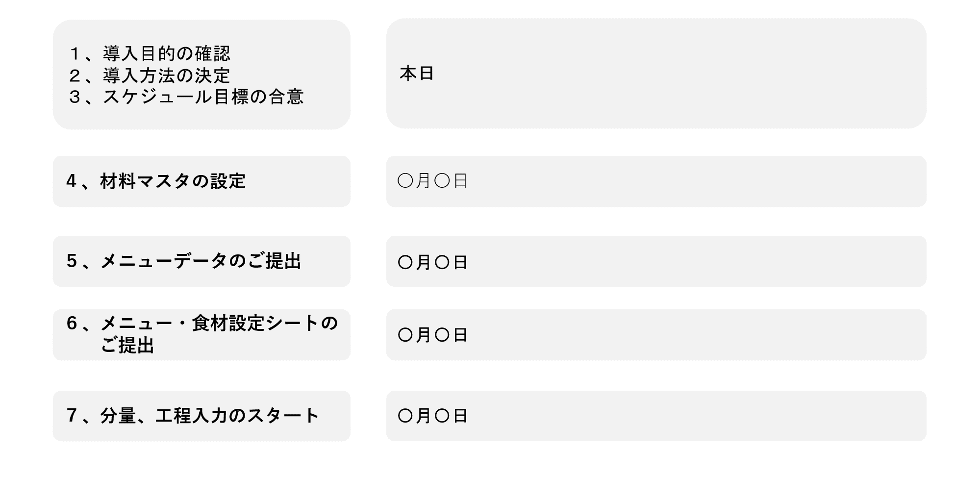Click the "３、スケジュール目標の合意" line
This screenshot has height=500, width=980.
click(x=186, y=97)
